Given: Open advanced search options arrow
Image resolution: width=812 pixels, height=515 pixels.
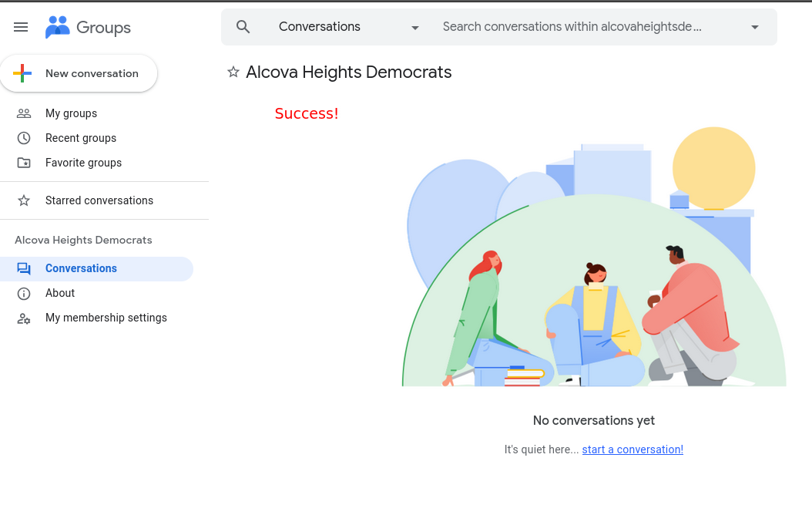Looking at the screenshot, I should pyautogui.click(x=755, y=28).
